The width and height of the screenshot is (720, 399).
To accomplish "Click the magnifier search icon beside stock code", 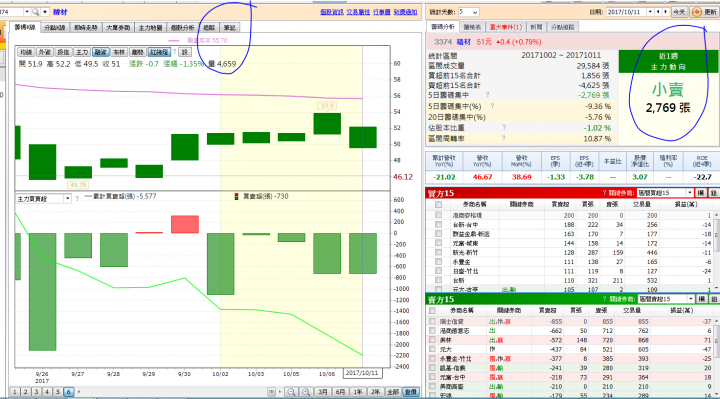I will [x=35, y=12].
